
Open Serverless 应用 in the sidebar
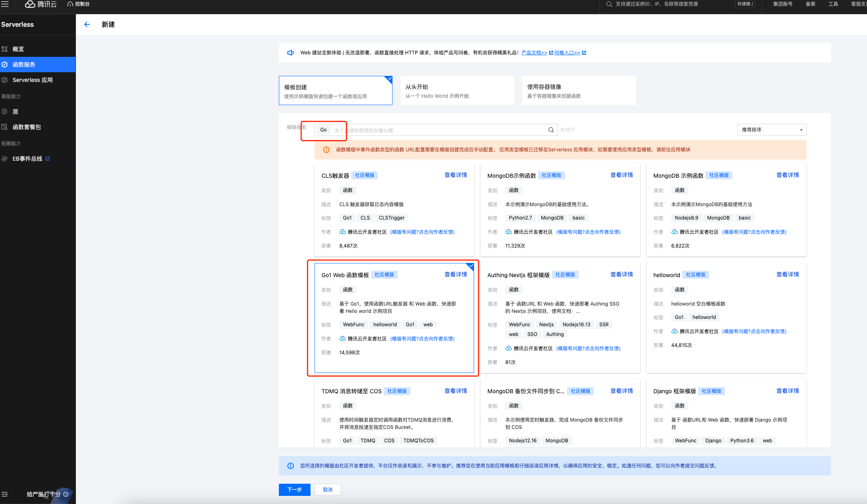tap(32, 80)
